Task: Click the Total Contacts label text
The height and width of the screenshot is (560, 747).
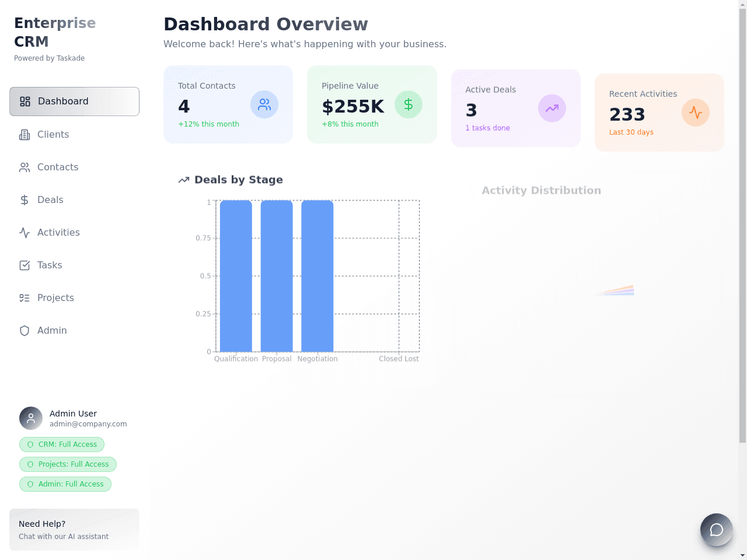Action: click(x=207, y=86)
